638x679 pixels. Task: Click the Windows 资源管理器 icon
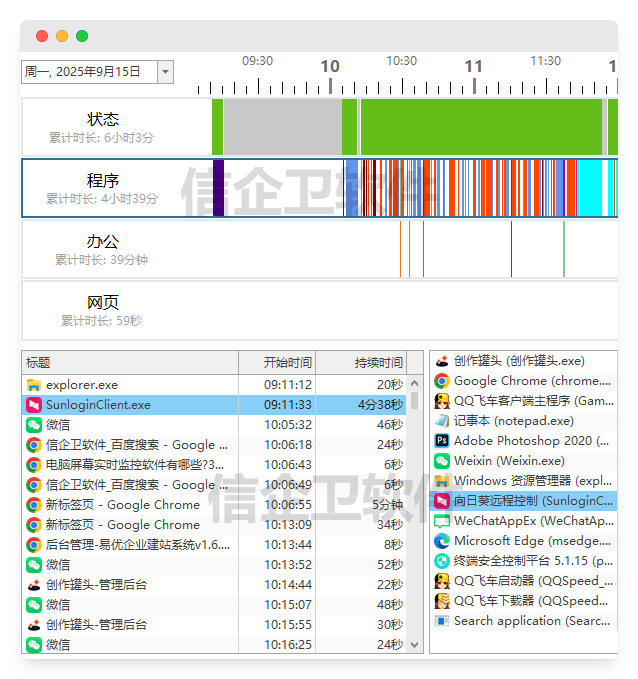[x=441, y=481]
